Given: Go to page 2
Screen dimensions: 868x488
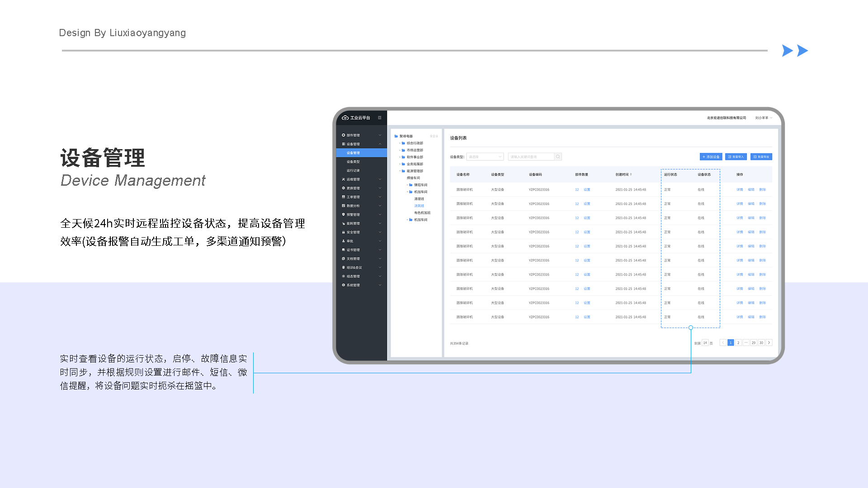Looking at the screenshot, I should tap(738, 343).
